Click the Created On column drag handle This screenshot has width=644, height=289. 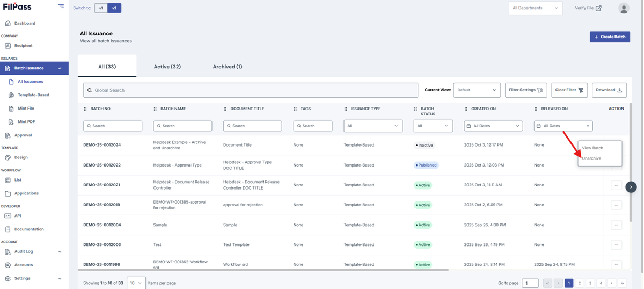[x=466, y=109]
